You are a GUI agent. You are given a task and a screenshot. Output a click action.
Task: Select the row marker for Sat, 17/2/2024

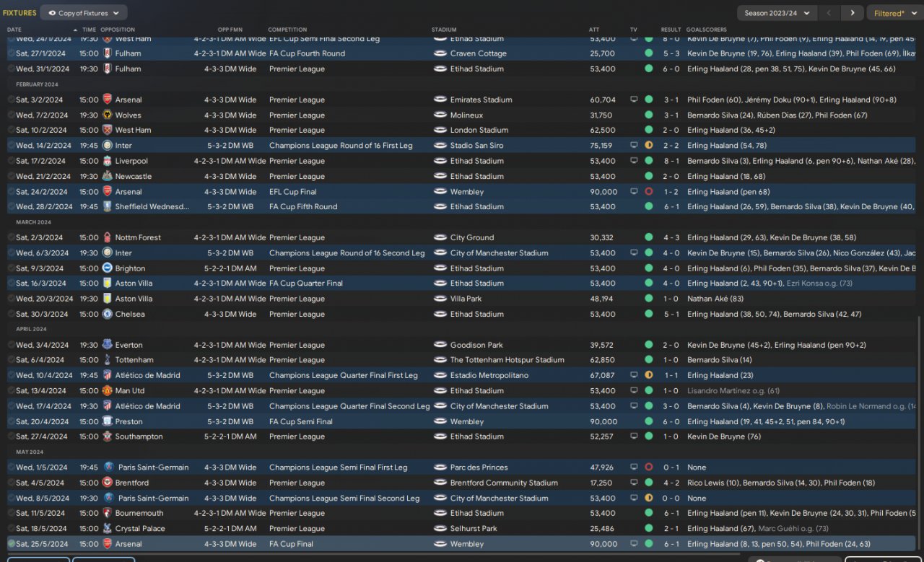(11, 161)
